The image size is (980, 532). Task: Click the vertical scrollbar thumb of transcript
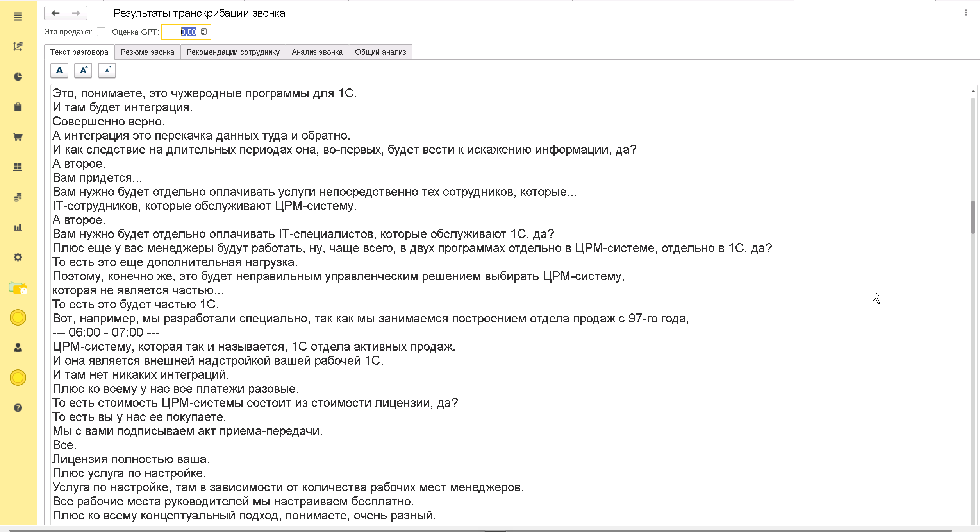click(973, 217)
